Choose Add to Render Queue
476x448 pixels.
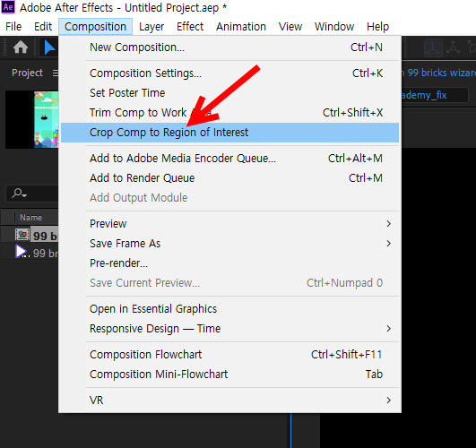(x=229, y=178)
